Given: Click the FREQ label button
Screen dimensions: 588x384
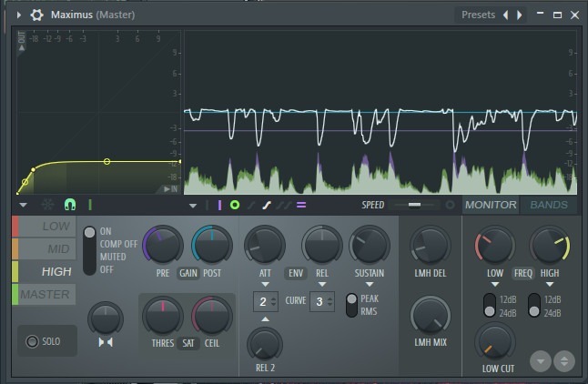Looking at the screenshot, I should [x=523, y=273].
